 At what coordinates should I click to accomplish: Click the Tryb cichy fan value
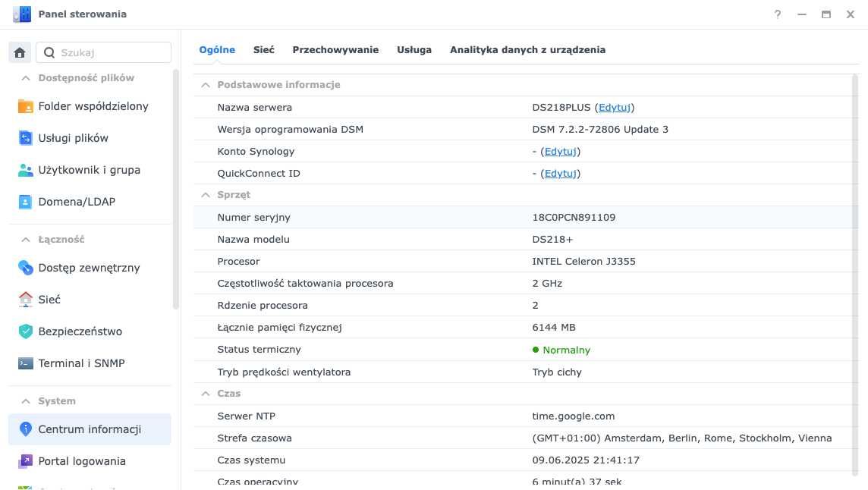point(557,372)
